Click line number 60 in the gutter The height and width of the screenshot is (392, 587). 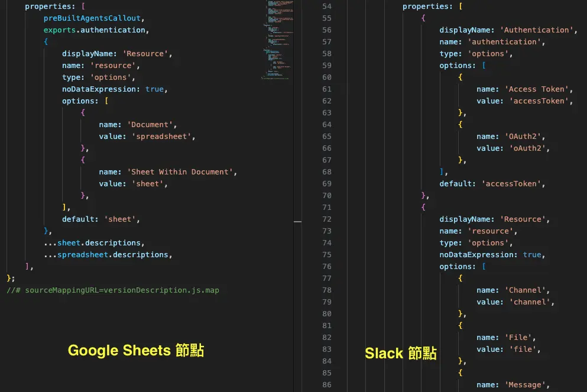coord(327,77)
